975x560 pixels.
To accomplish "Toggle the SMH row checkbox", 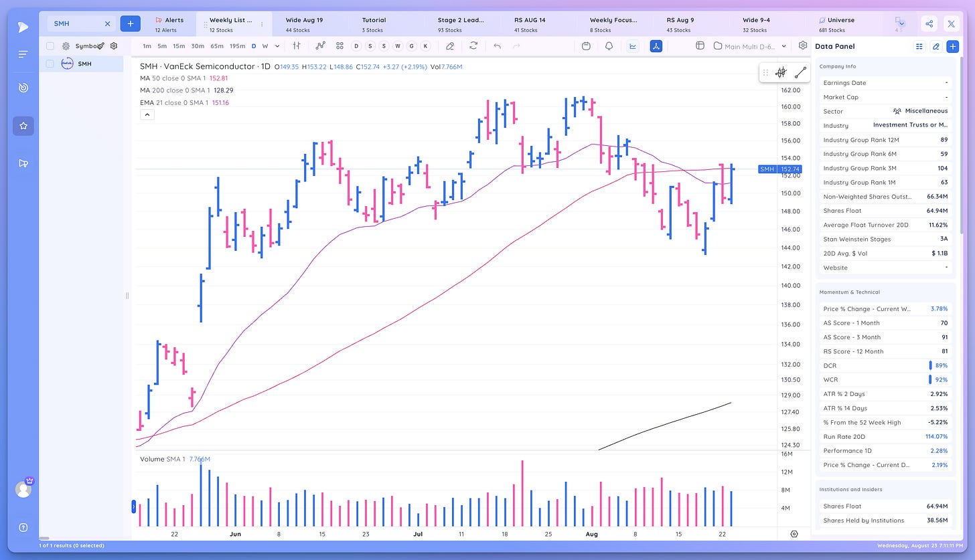I will click(x=50, y=64).
